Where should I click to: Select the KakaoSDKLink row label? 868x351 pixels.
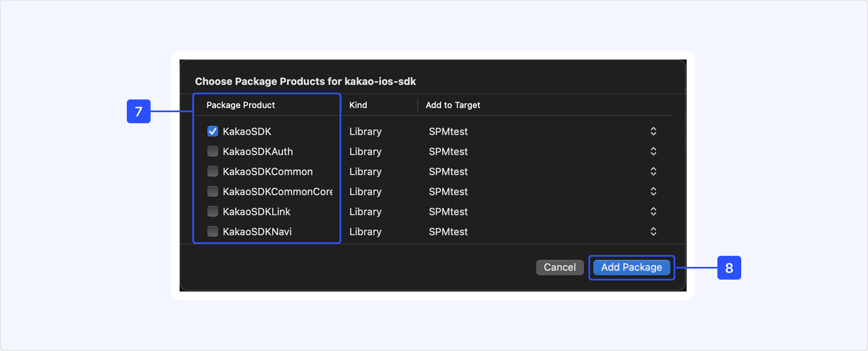[257, 212]
